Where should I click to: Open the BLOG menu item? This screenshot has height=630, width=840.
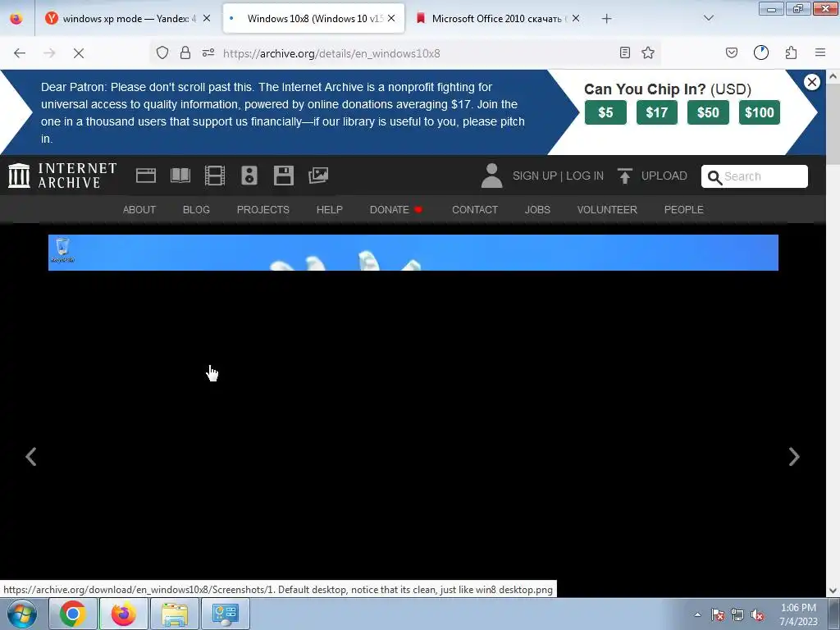point(196,209)
